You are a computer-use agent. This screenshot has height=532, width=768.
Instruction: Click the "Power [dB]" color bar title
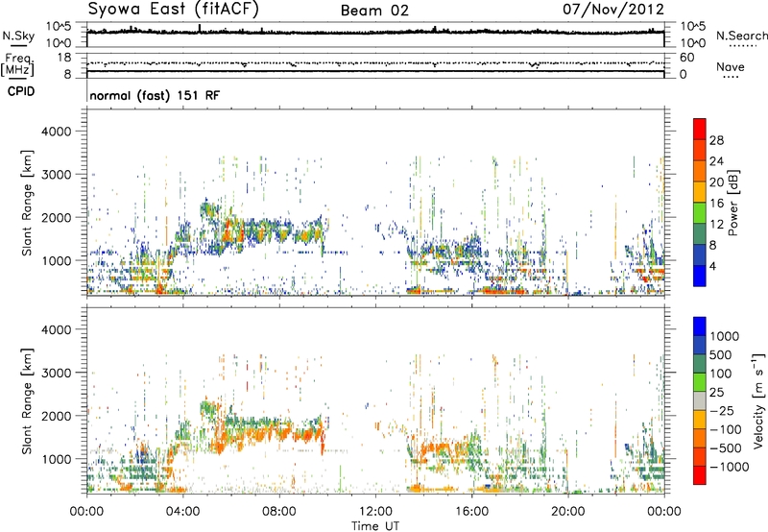click(732, 203)
